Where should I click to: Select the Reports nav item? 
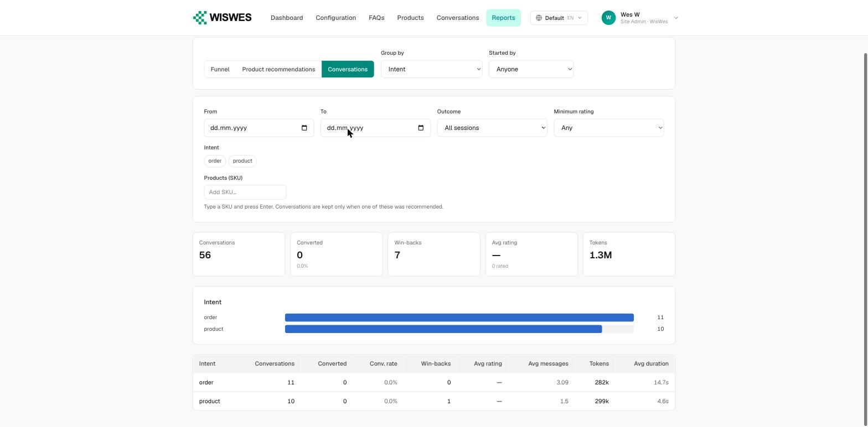[503, 18]
